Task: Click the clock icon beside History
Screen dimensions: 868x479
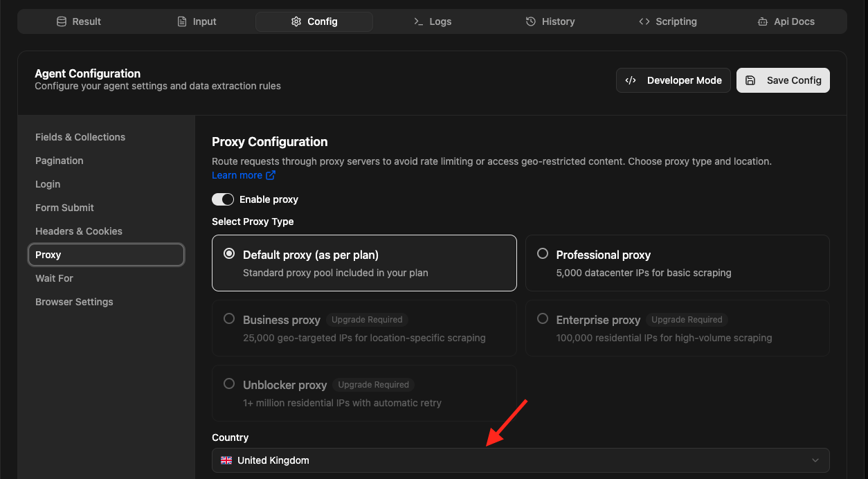Action: 531,21
